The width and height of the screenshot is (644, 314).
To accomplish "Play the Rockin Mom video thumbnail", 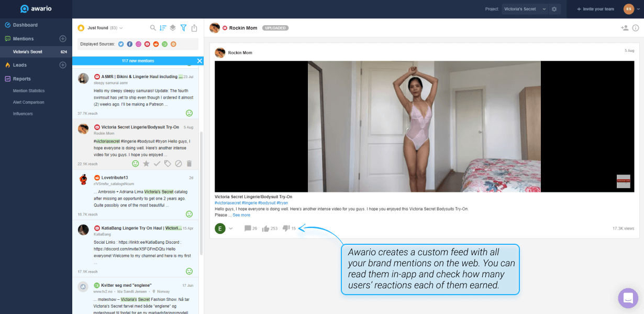I will pyautogui.click(x=424, y=126).
